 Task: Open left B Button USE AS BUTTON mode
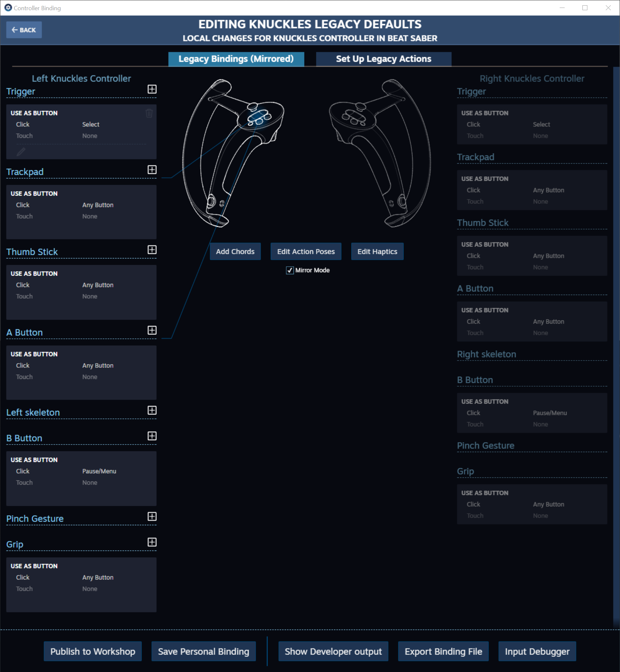tap(34, 460)
